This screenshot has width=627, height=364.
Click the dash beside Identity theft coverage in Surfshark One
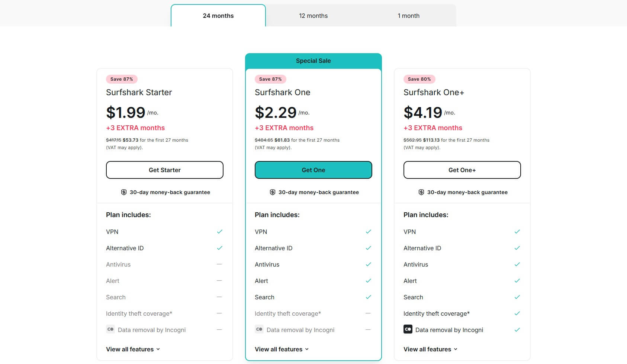pyautogui.click(x=369, y=313)
